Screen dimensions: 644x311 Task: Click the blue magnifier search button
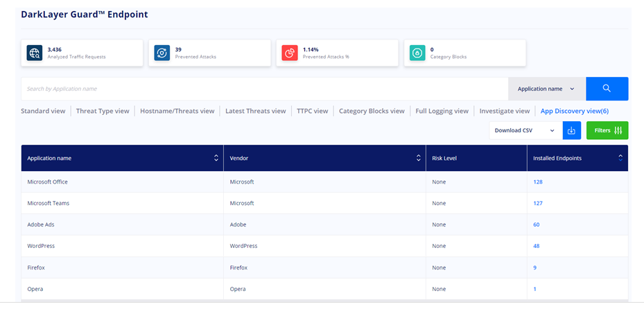pyautogui.click(x=607, y=89)
